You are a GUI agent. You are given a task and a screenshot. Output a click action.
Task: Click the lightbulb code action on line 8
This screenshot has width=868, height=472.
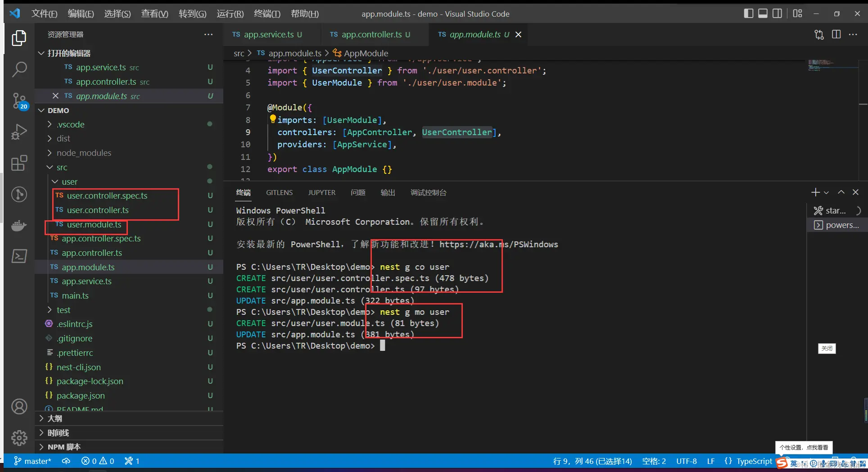[x=272, y=119]
